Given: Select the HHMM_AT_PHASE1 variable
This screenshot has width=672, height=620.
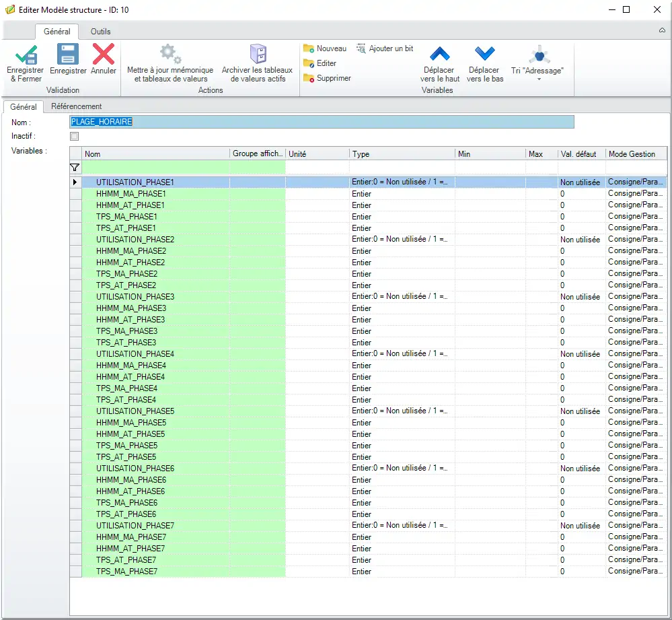Looking at the screenshot, I should pos(130,205).
